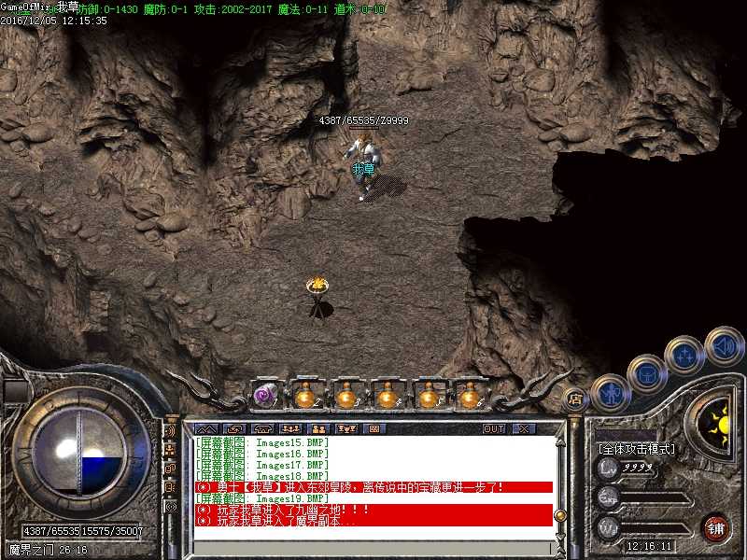Click the 15575/35007 MP readout
The image size is (747, 560).
click(112, 531)
